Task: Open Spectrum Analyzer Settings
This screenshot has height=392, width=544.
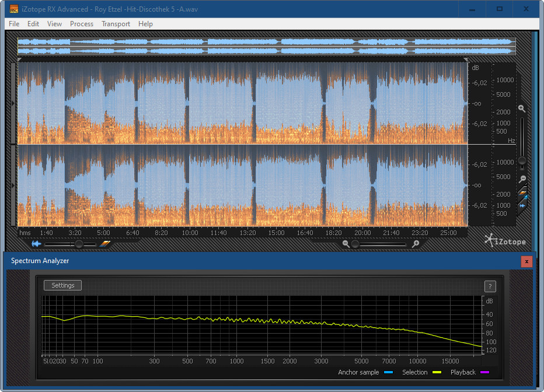Action: click(62, 285)
